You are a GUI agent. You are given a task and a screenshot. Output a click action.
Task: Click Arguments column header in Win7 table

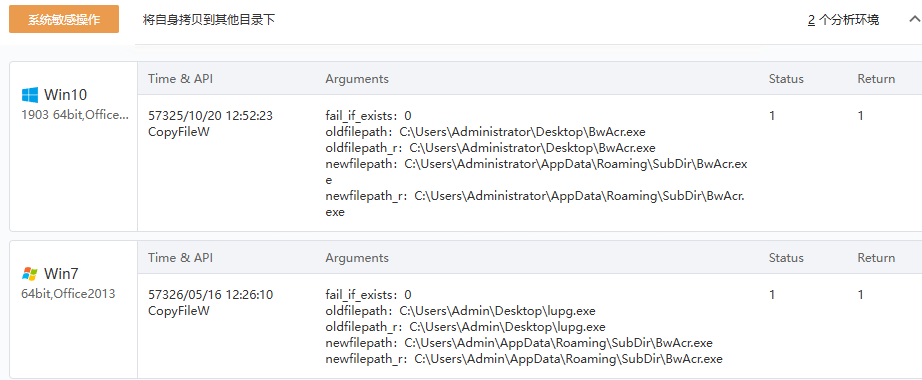(357, 258)
